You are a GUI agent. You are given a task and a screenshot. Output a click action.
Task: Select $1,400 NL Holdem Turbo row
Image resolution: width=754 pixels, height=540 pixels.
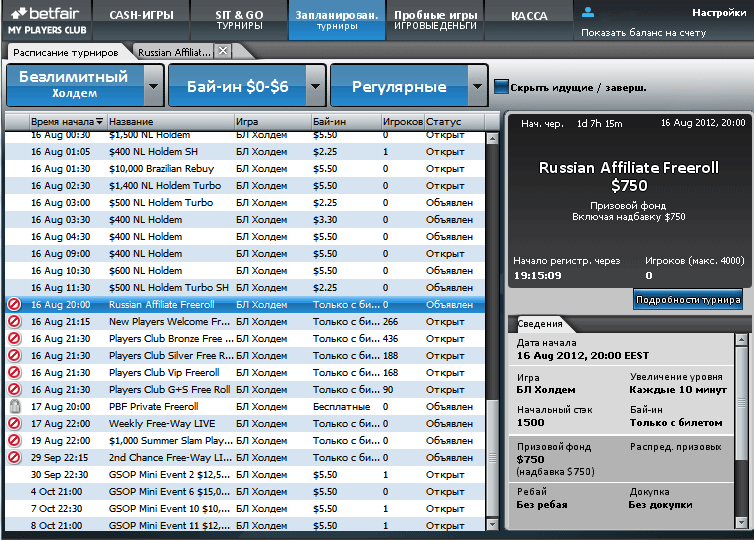[x=245, y=186]
